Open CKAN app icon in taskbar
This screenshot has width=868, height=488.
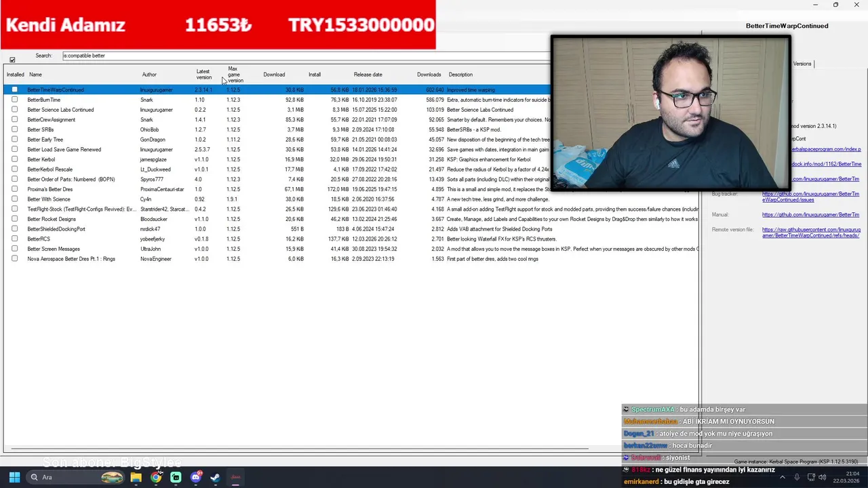coord(235,477)
